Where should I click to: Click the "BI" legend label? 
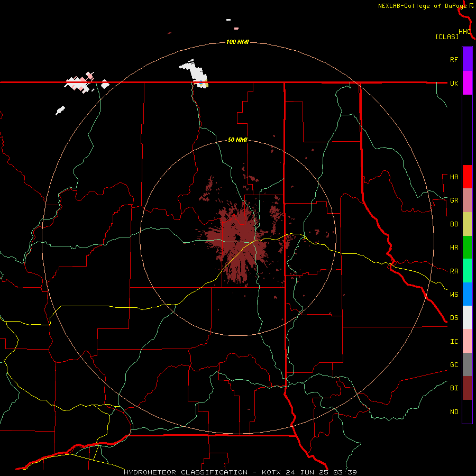(x=454, y=388)
